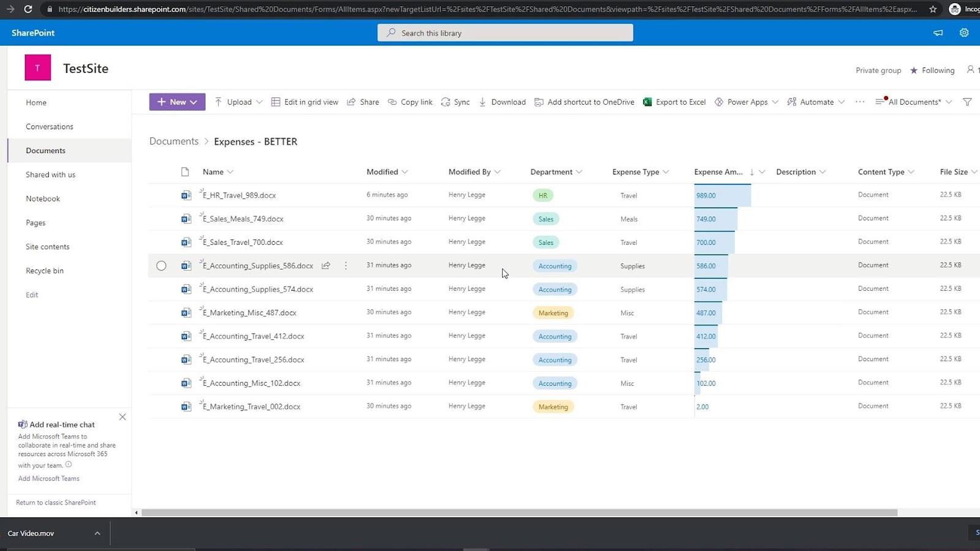Open Edit in grid view
This screenshot has height=551, width=980.
(304, 102)
